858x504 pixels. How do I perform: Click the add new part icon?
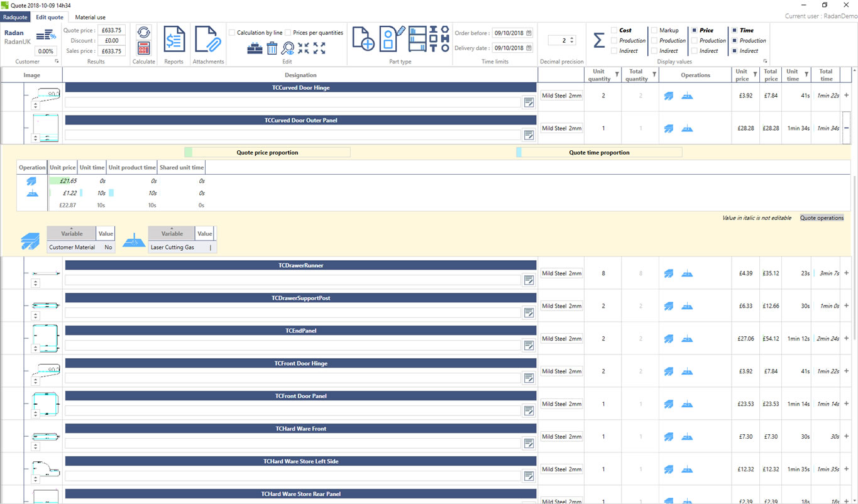[x=363, y=39]
